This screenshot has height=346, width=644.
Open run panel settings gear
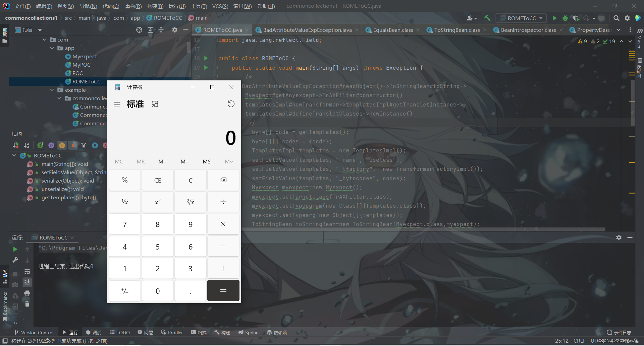point(619,237)
